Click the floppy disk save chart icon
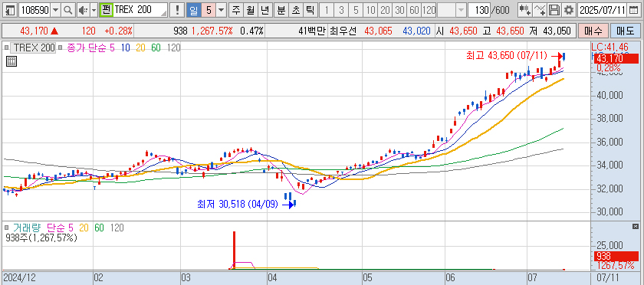Screen dimensions: 644x285 pos(555,10)
